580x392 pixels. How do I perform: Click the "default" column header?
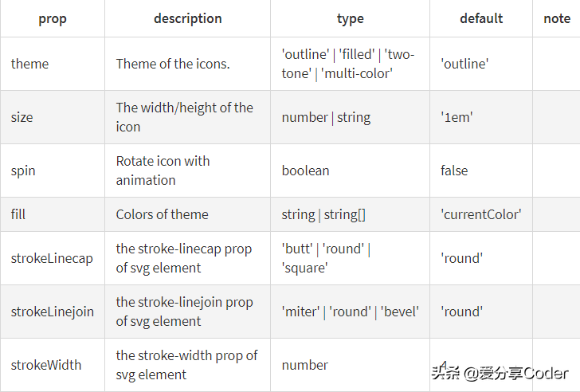coord(480,18)
